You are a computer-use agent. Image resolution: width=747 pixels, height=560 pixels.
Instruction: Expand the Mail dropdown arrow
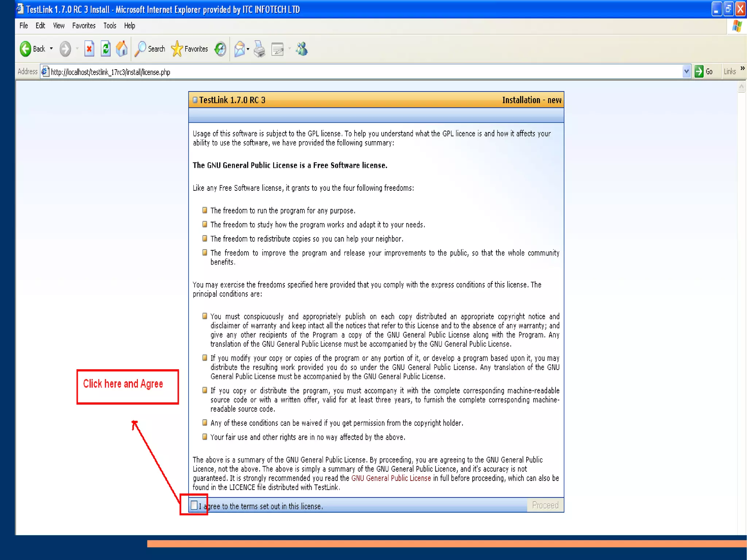point(248,49)
